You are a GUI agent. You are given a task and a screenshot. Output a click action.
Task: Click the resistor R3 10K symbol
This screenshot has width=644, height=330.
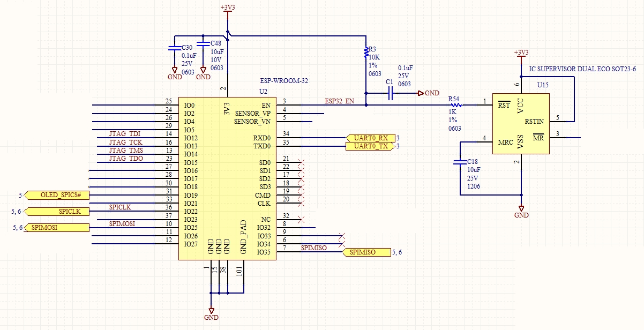pos(366,54)
